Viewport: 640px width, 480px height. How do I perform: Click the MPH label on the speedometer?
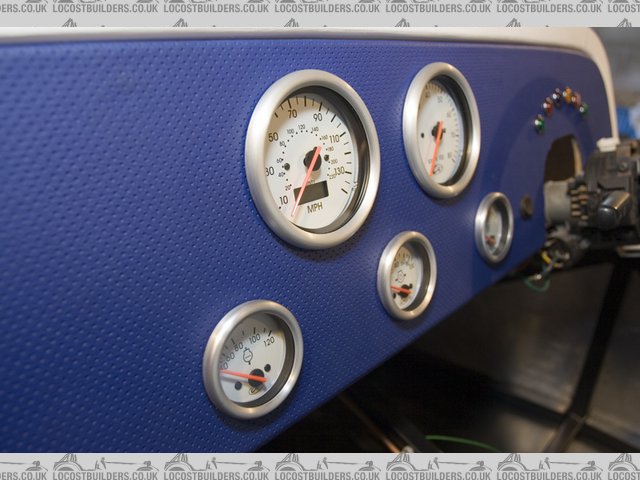click(x=315, y=208)
